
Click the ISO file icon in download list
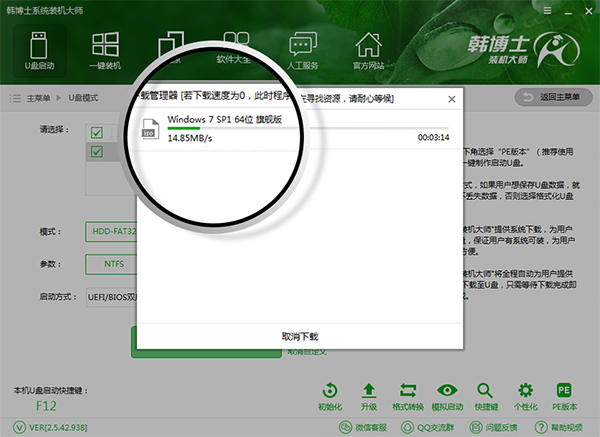tap(150, 129)
